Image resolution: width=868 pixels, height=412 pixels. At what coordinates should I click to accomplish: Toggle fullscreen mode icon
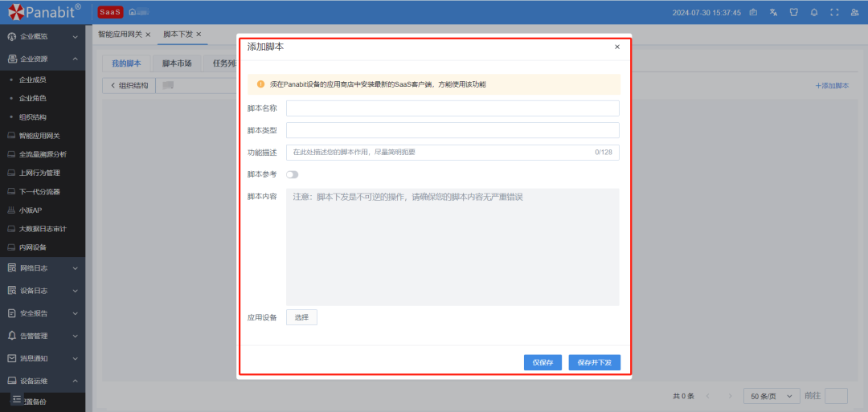(x=834, y=12)
